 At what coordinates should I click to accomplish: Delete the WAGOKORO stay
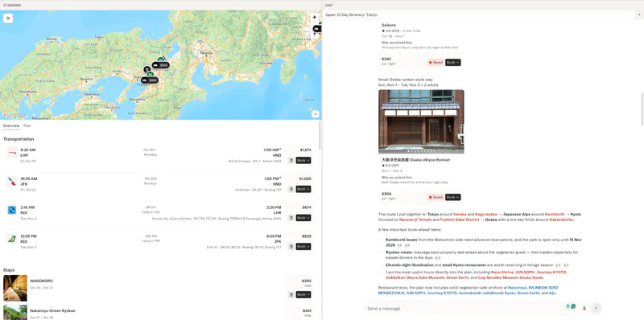tap(291, 294)
